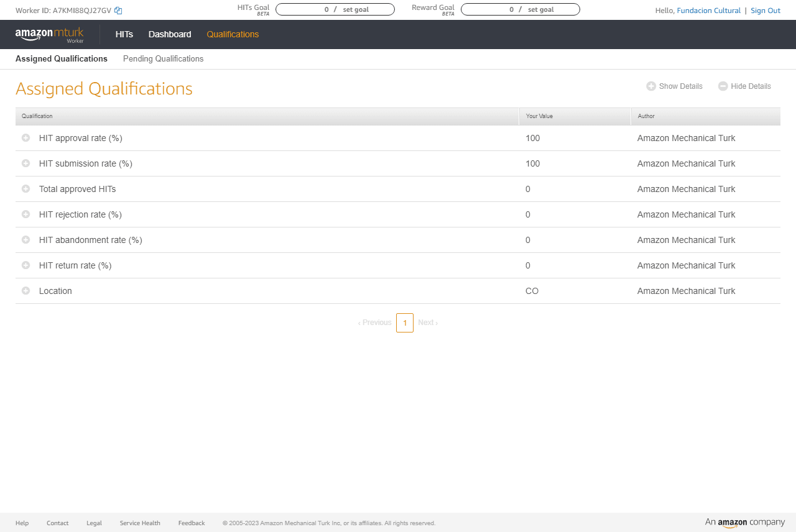
Task: Click the An Amazon company footer logo
Action: 745,523
